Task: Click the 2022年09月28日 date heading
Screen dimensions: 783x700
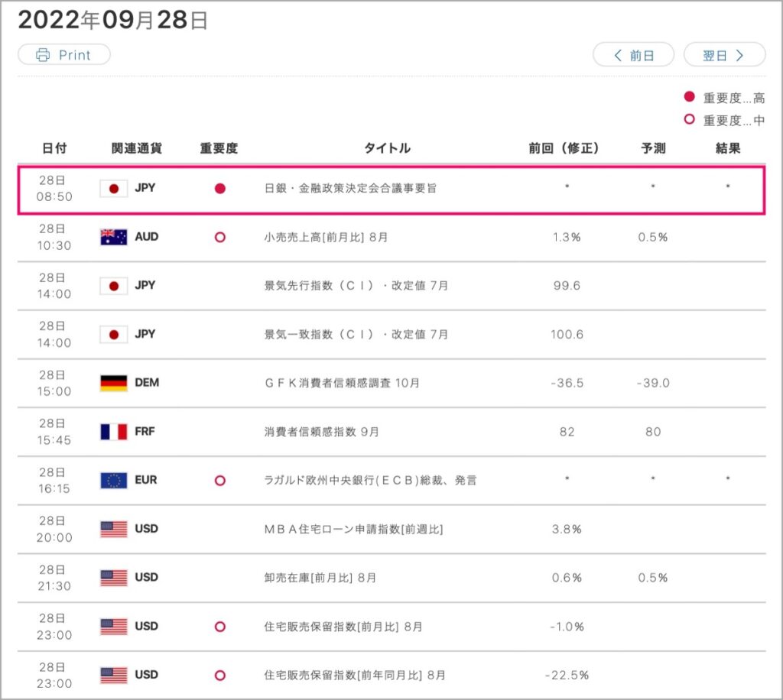Action: click(x=113, y=20)
